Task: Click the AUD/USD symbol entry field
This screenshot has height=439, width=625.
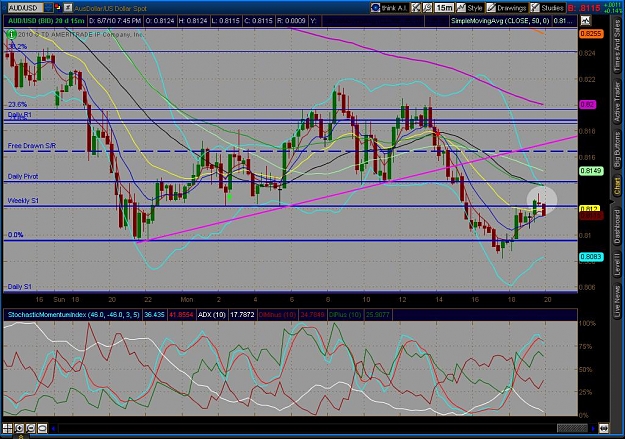Action: click(25, 8)
